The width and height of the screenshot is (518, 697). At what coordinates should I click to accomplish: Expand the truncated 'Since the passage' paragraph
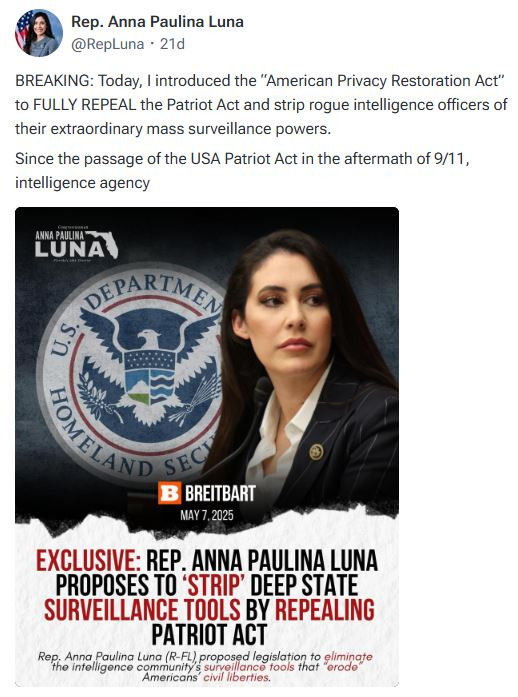[242, 171]
